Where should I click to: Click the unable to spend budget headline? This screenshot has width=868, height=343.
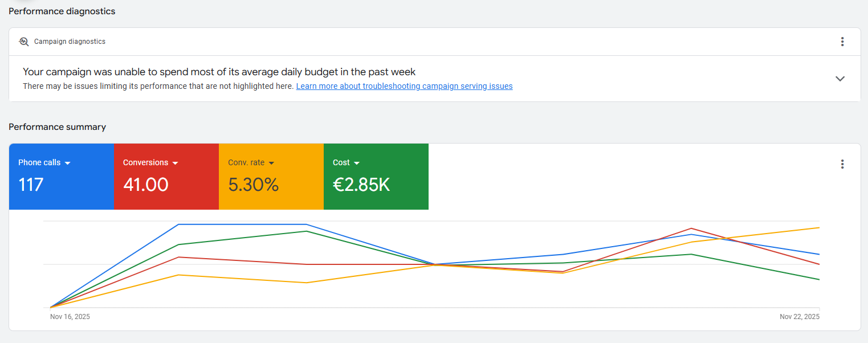point(219,72)
